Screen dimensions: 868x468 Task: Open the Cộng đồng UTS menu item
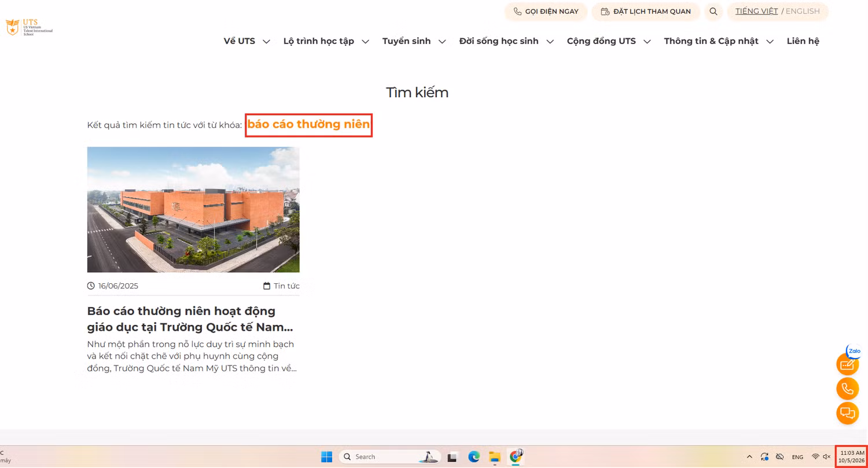point(601,41)
